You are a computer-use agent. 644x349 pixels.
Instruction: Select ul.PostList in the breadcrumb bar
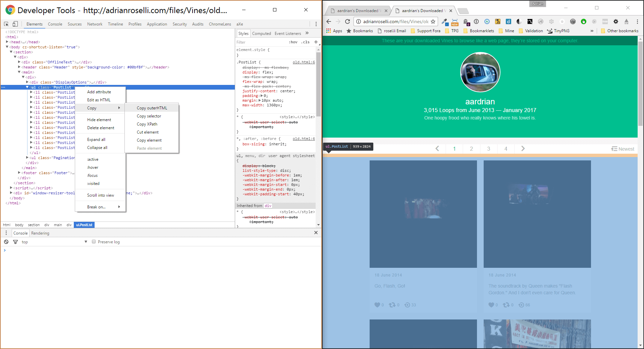click(84, 225)
